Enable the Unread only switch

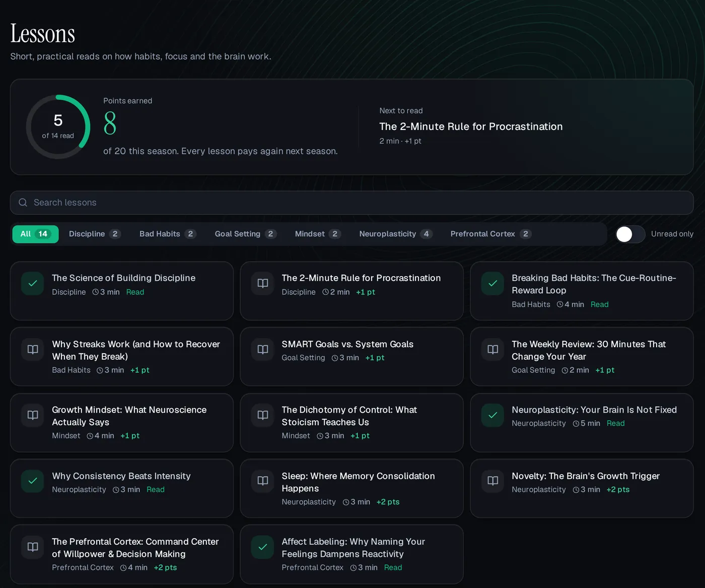tap(630, 234)
